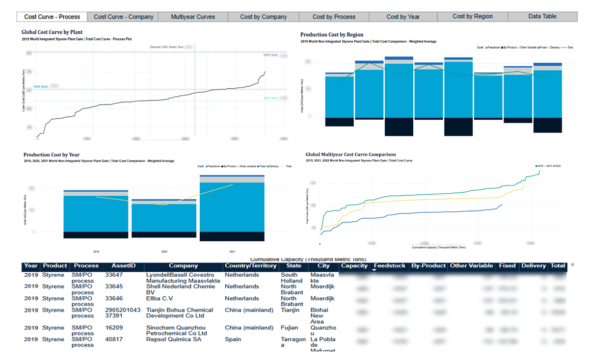Click the scroll handle right of the table header

tap(573, 265)
